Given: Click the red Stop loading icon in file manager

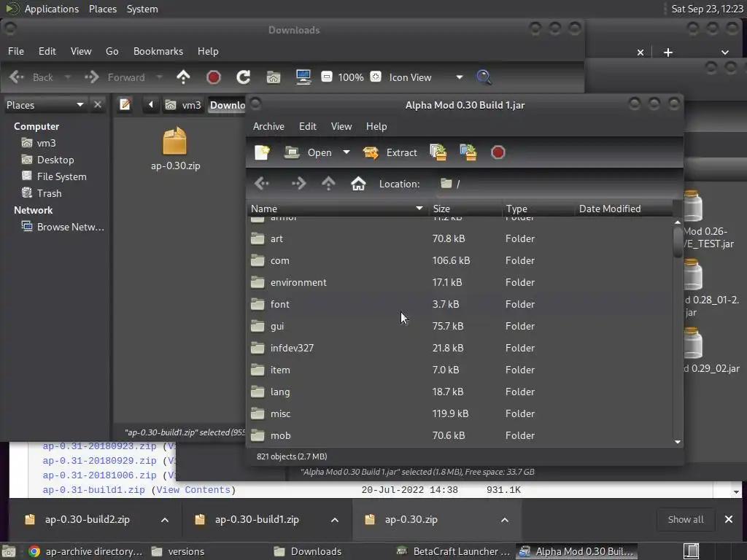Looking at the screenshot, I should coord(214,77).
